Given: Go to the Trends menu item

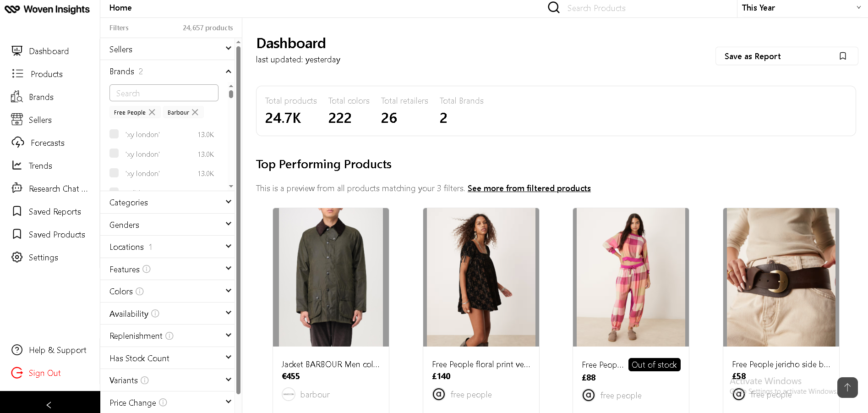Looking at the screenshot, I should (x=40, y=165).
